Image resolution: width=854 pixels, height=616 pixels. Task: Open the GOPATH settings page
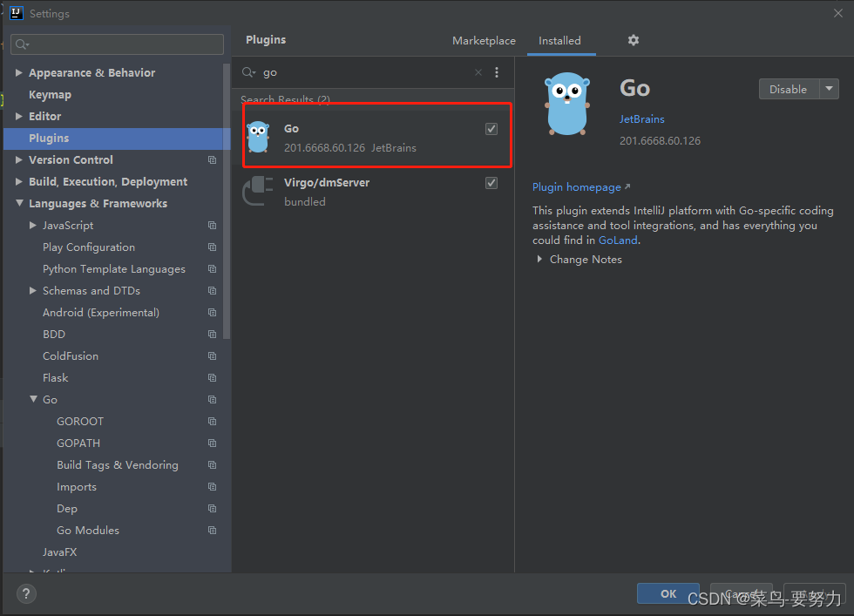(78, 443)
